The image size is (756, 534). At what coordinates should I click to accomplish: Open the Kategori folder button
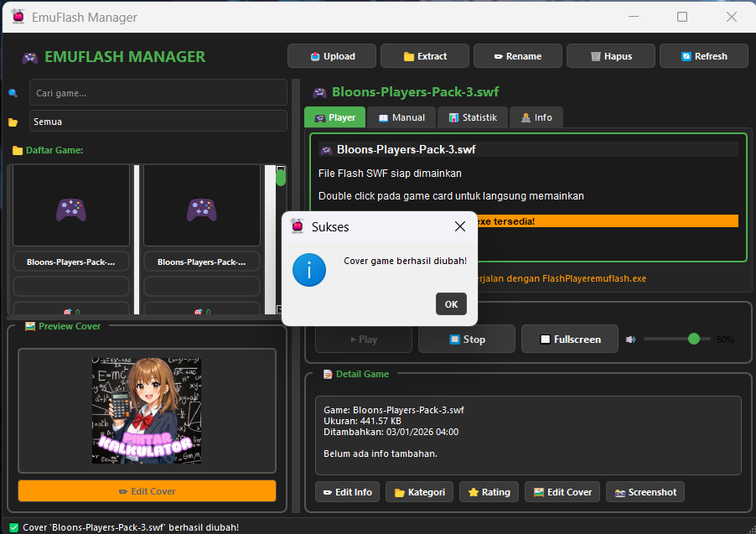click(419, 492)
